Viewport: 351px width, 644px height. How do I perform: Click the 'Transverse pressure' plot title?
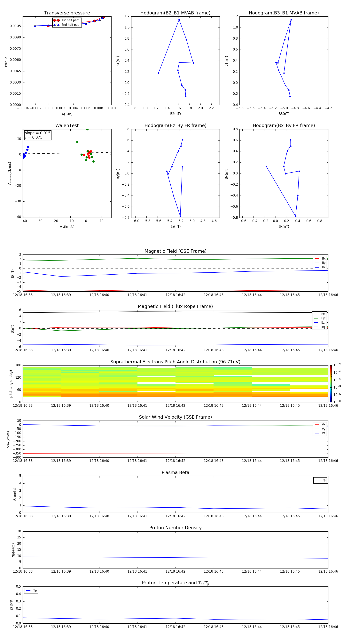click(x=67, y=13)
